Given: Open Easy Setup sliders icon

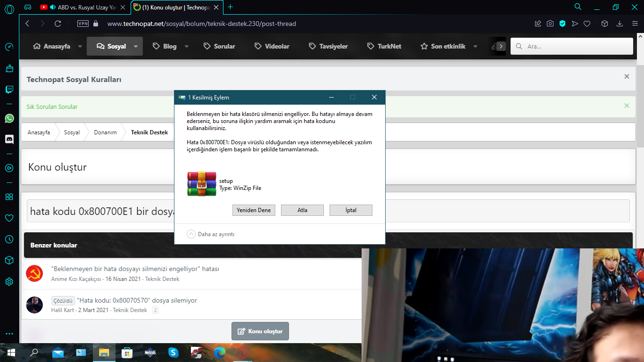Looking at the screenshot, I should pyautogui.click(x=635, y=24).
